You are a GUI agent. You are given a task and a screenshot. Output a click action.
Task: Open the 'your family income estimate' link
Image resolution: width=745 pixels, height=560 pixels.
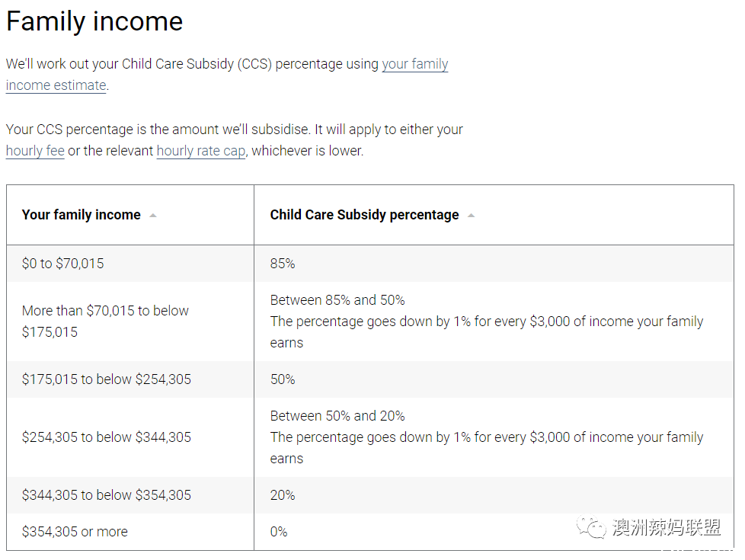(227, 75)
